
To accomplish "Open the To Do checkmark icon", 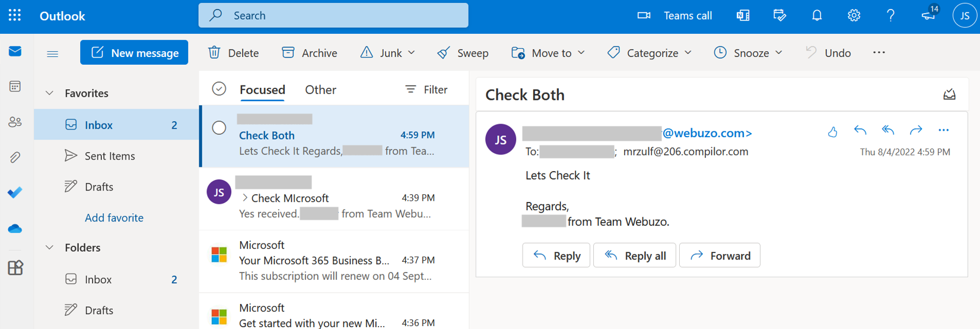I will (15, 192).
